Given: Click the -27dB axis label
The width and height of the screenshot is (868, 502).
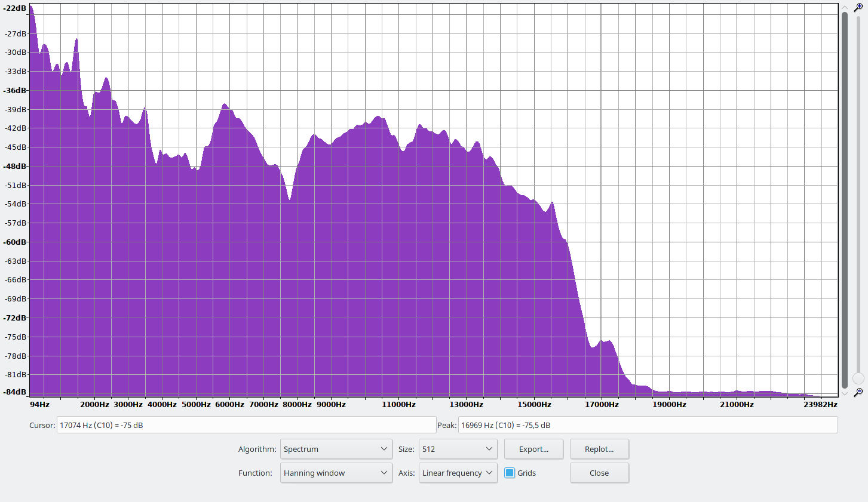Looking at the screenshot, I should click(16, 33).
